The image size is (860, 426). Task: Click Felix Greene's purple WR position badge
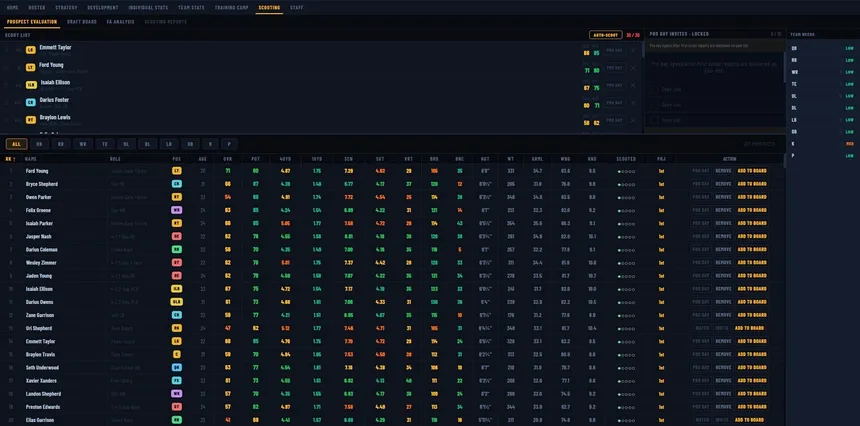[x=177, y=210]
